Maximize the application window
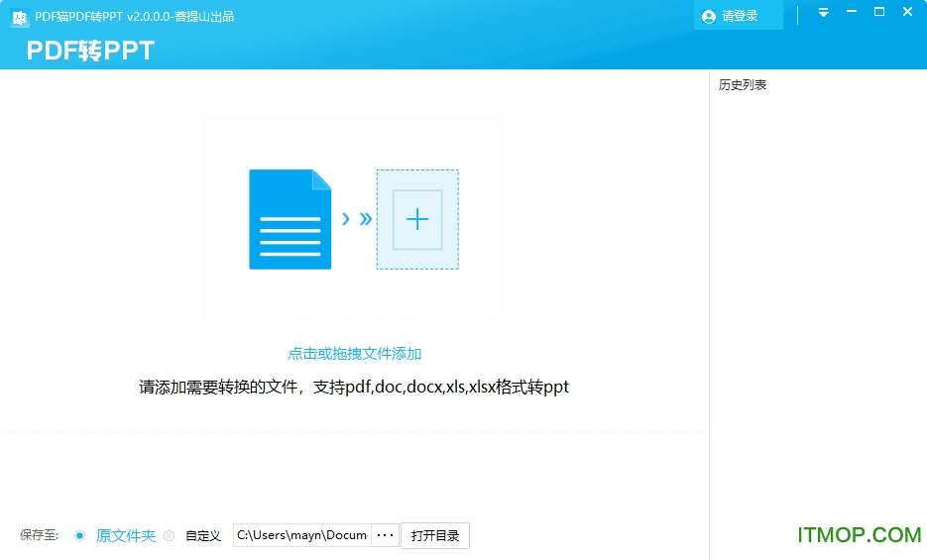Viewport: 927px width, 560px height. pos(878,12)
